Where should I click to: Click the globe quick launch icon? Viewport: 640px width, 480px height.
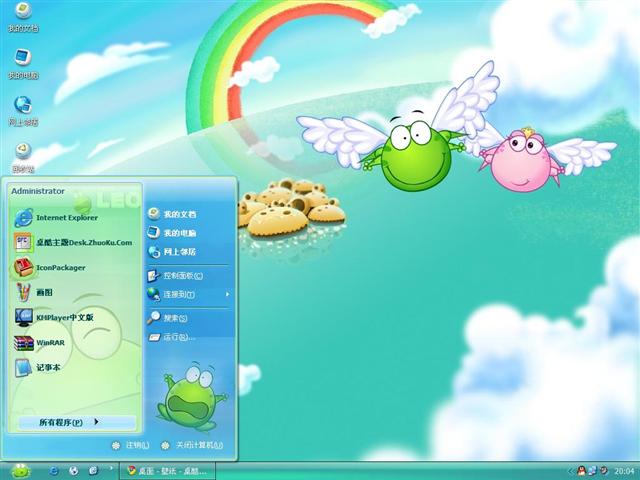tap(73, 471)
